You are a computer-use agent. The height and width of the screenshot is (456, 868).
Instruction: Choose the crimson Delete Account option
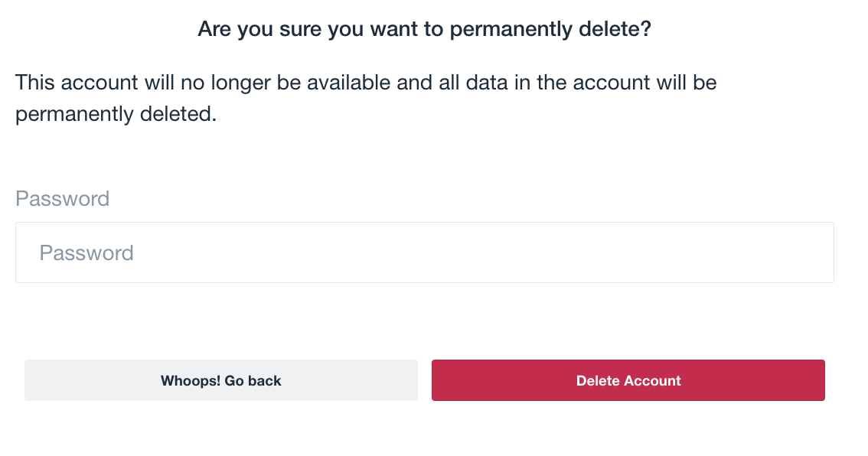pyautogui.click(x=628, y=380)
